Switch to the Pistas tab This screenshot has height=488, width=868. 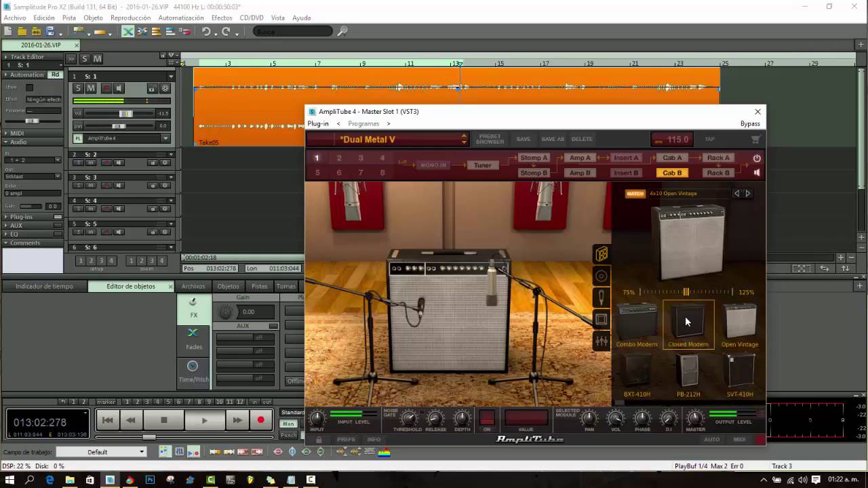pyautogui.click(x=259, y=286)
